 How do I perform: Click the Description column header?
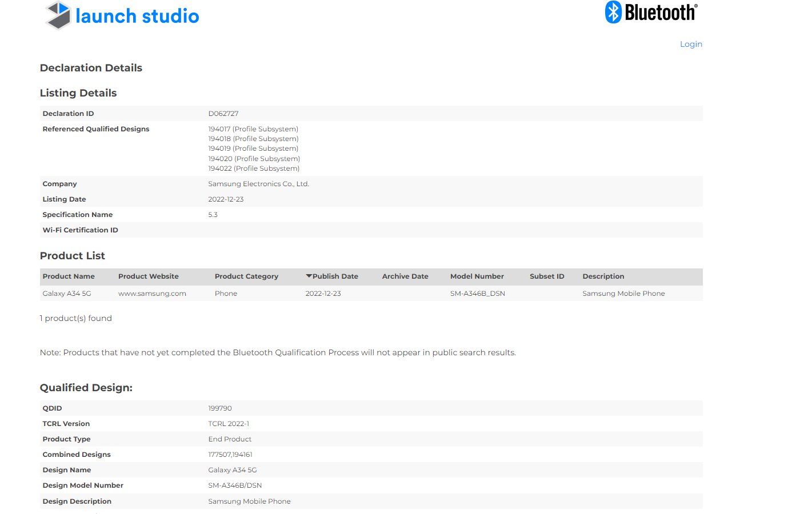pyautogui.click(x=603, y=276)
